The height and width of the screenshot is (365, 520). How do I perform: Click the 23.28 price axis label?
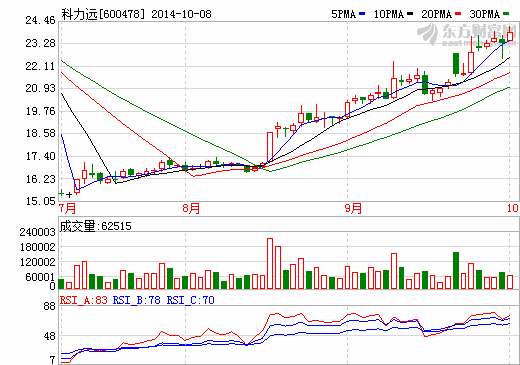point(40,43)
